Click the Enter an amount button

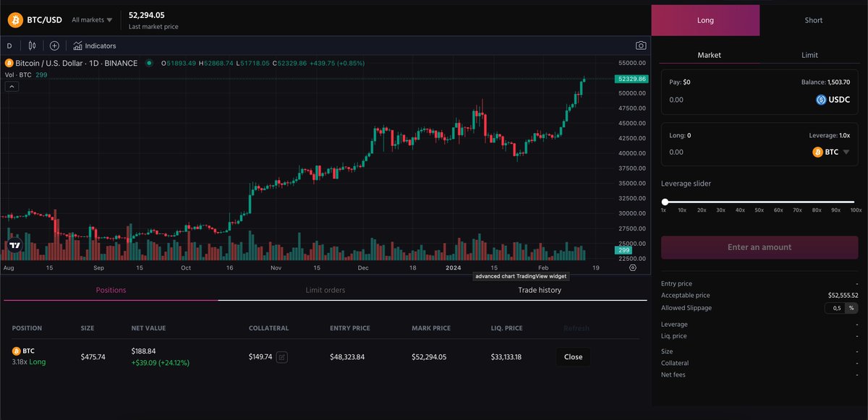click(759, 247)
